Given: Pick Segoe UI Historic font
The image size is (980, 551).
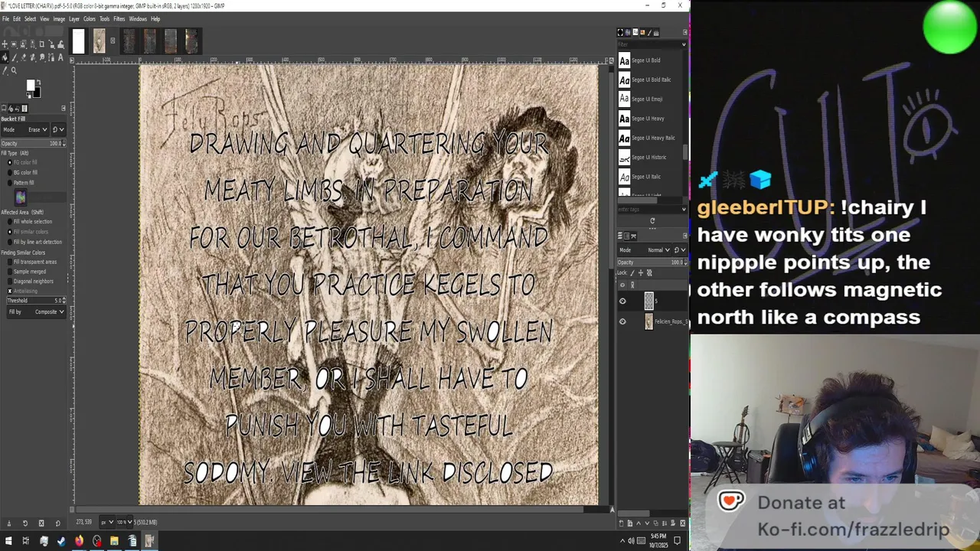Looking at the screenshot, I should click(x=649, y=157).
